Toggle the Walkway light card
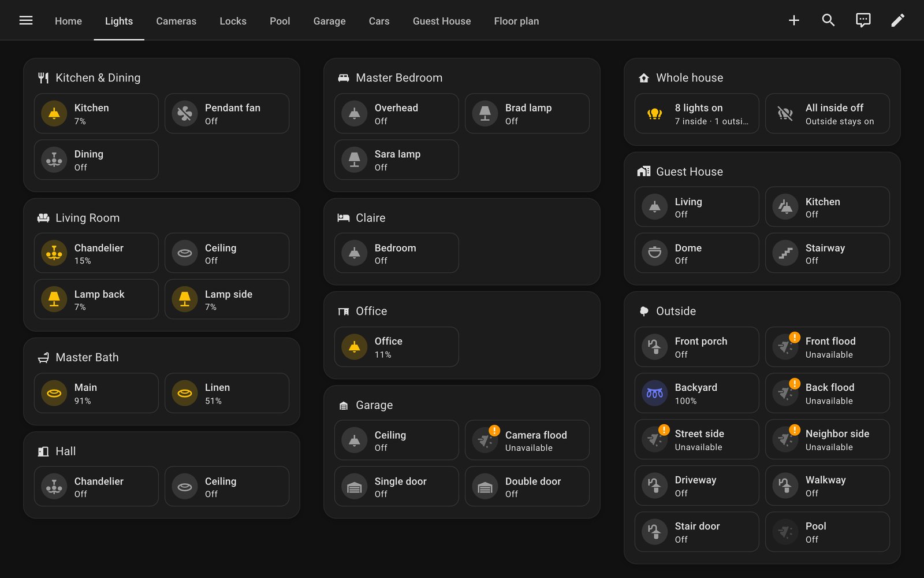Viewport: 924px width, 578px height. [x=828, y=486]
